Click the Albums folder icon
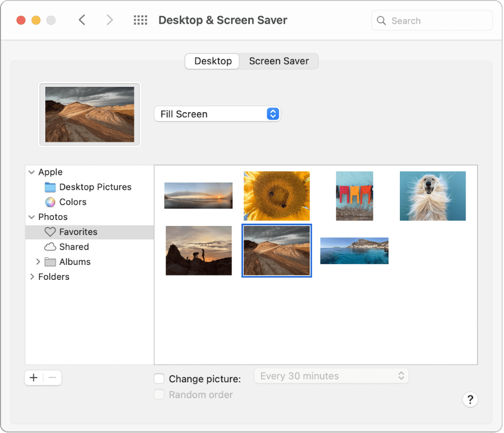The height and width of the screenshot is (433, 504). [51, 262]
